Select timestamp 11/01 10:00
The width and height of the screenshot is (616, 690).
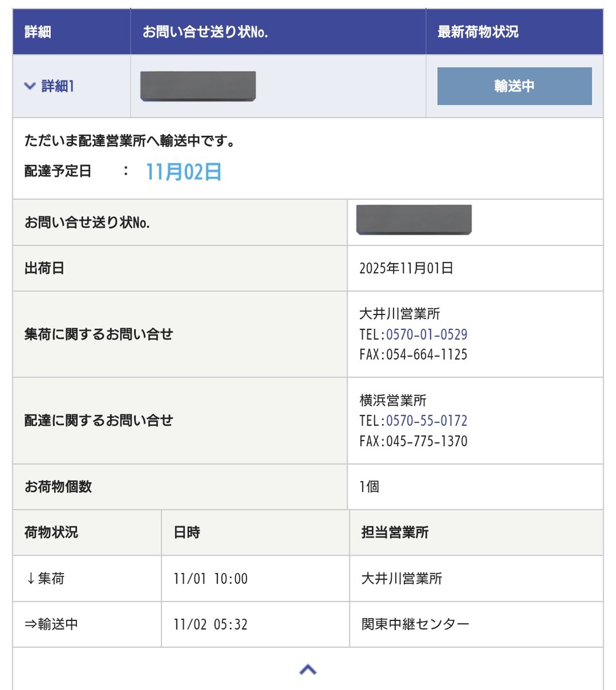pyautogui.click(x=210, y=579)
